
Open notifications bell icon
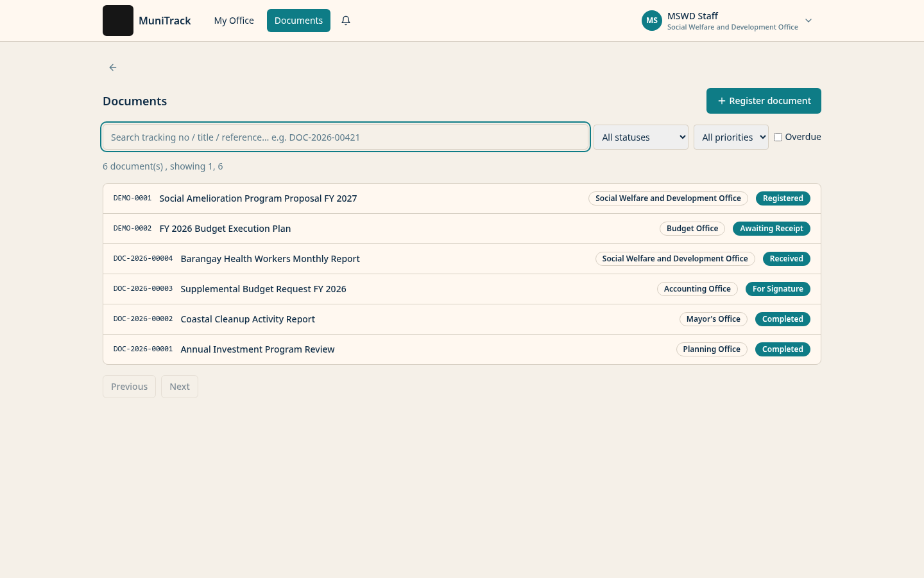[x=346, y=21]
